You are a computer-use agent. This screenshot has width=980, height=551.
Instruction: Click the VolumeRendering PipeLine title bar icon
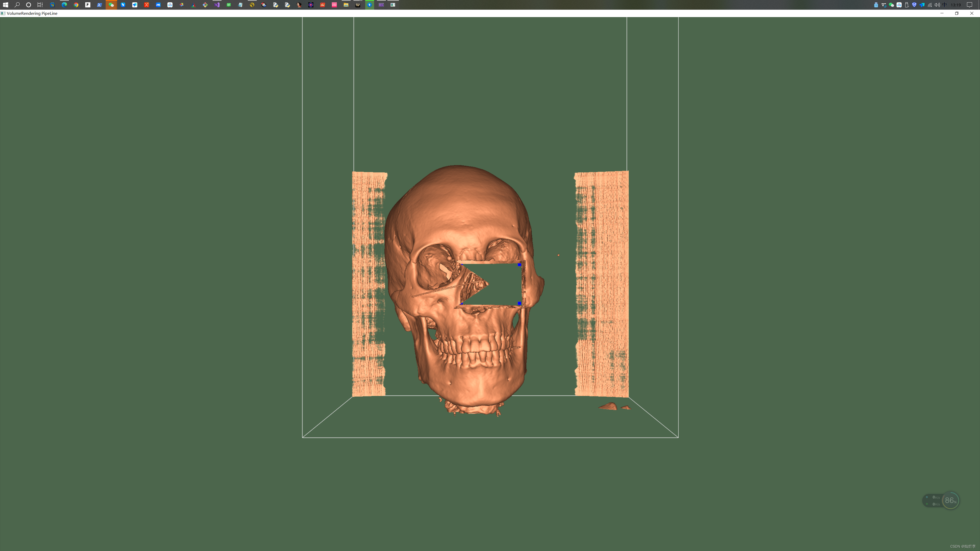(x=3, y=13)
